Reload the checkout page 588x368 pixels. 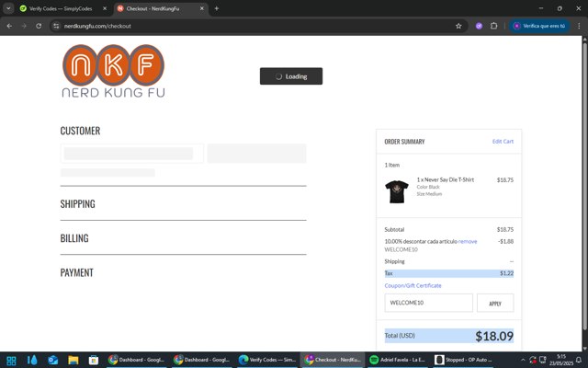coord(39,26)
